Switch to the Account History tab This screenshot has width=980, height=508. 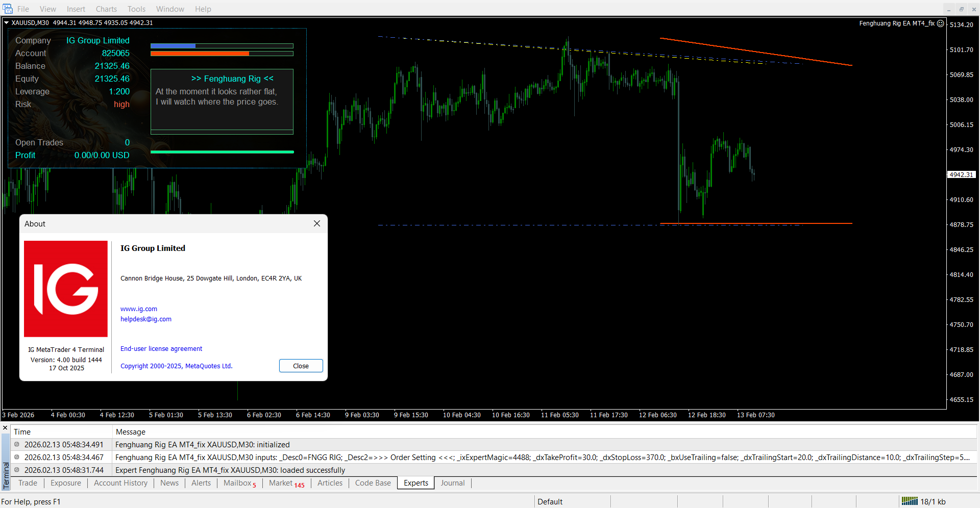[x=120, y=483]
